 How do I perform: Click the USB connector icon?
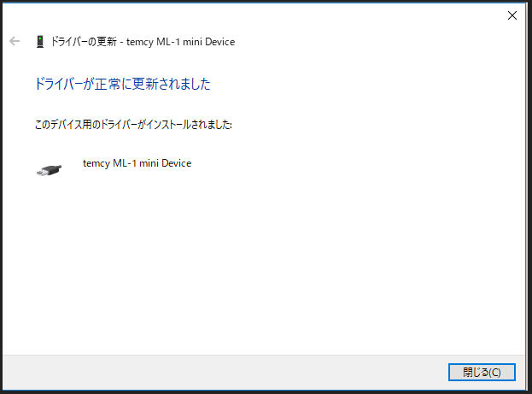coord(50,170)
